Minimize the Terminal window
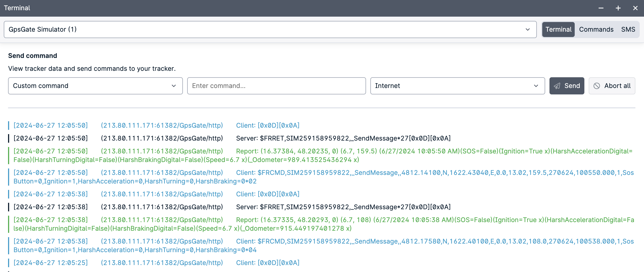 point(601,8)
